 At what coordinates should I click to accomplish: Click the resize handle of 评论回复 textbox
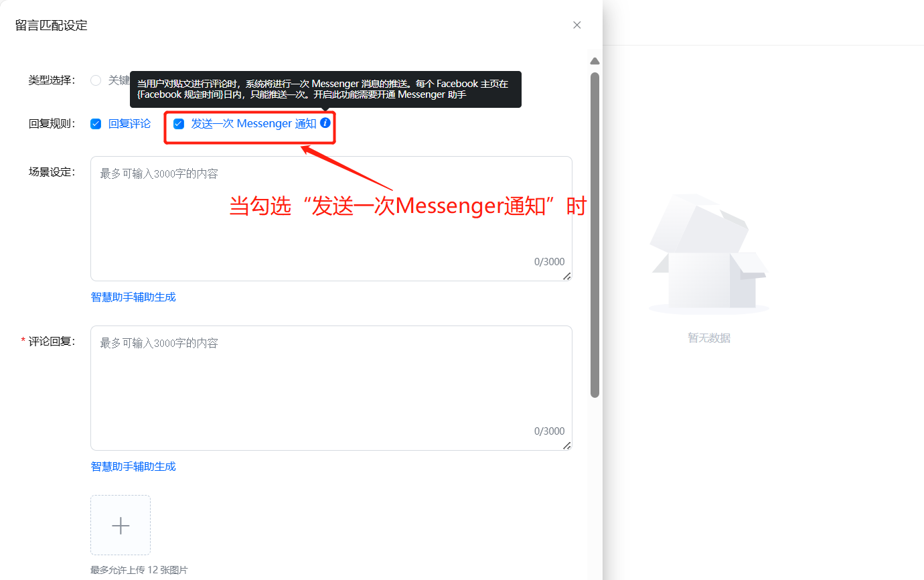point(567,445)
